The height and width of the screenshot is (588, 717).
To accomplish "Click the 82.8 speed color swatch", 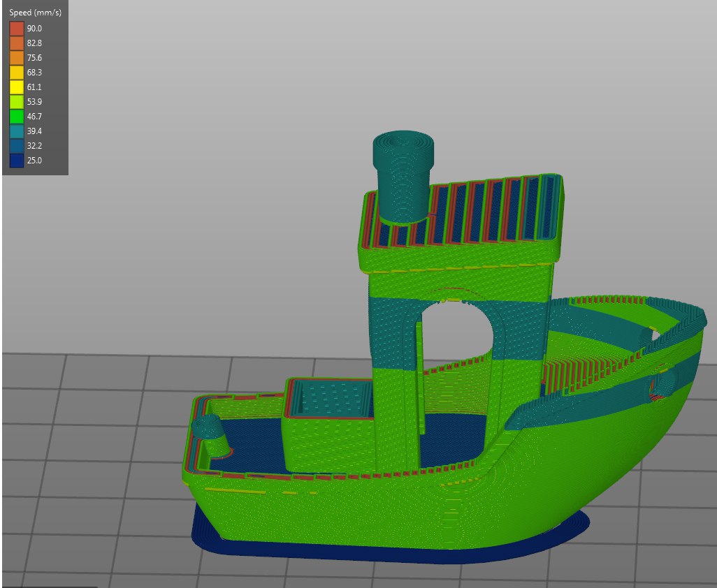I will coord(17,43).
